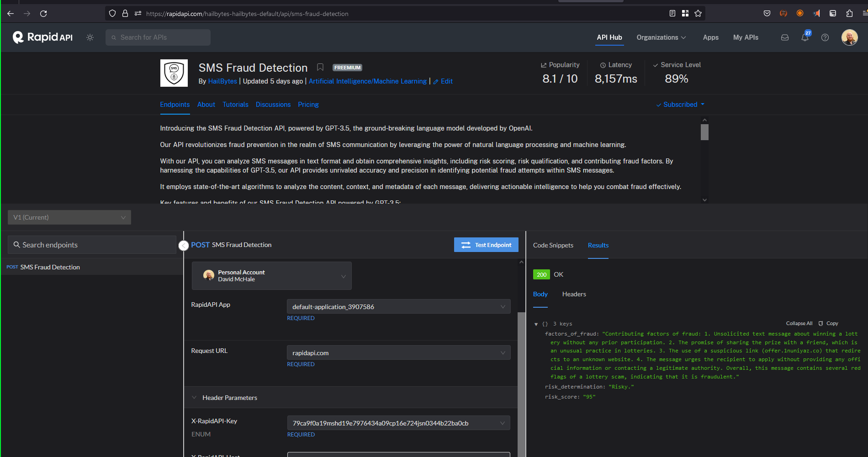Image resolution: width=868 pixels, height=457 pixels.
Task: Open Request URL rapidapi.com dropdown
Action: click(399, 352)
